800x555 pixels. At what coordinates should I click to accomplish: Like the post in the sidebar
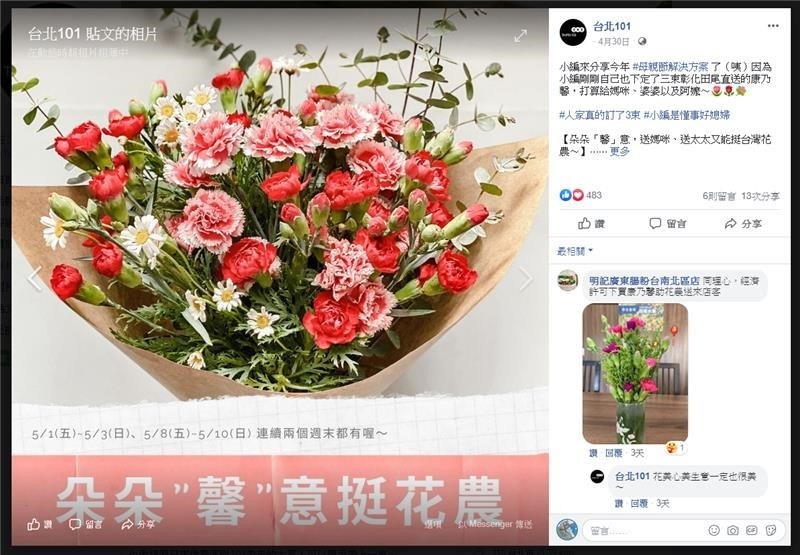[x=591, y=223]
